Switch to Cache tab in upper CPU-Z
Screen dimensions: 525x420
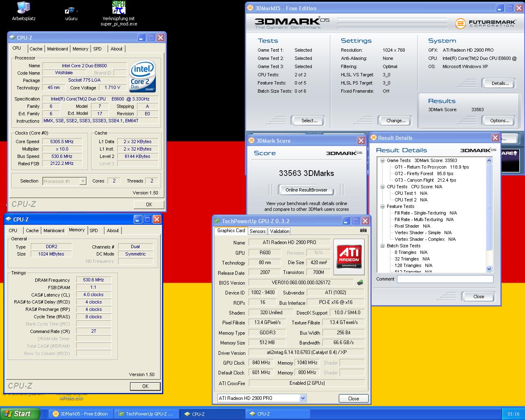(x=36, y=49)
